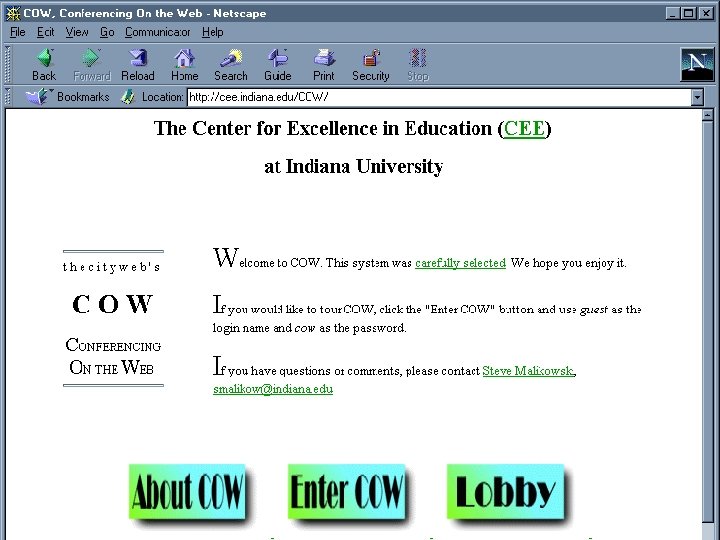Open the Edit menu

click(x=45, y=32)
